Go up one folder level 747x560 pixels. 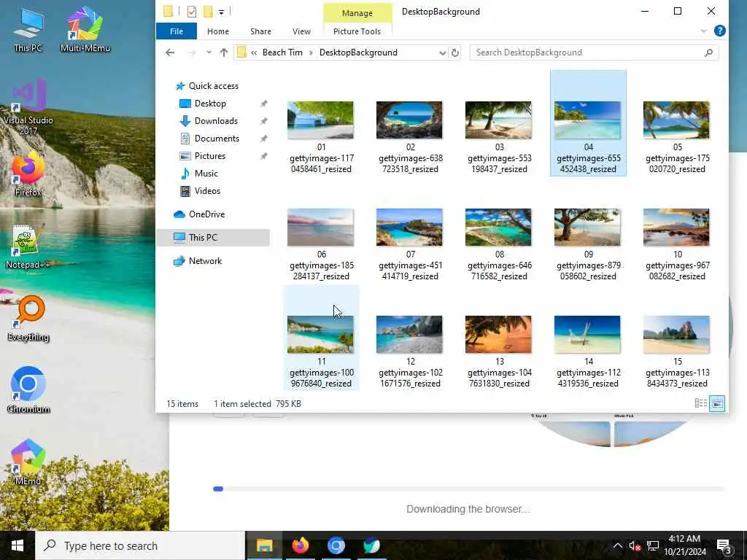coord(223,52)
